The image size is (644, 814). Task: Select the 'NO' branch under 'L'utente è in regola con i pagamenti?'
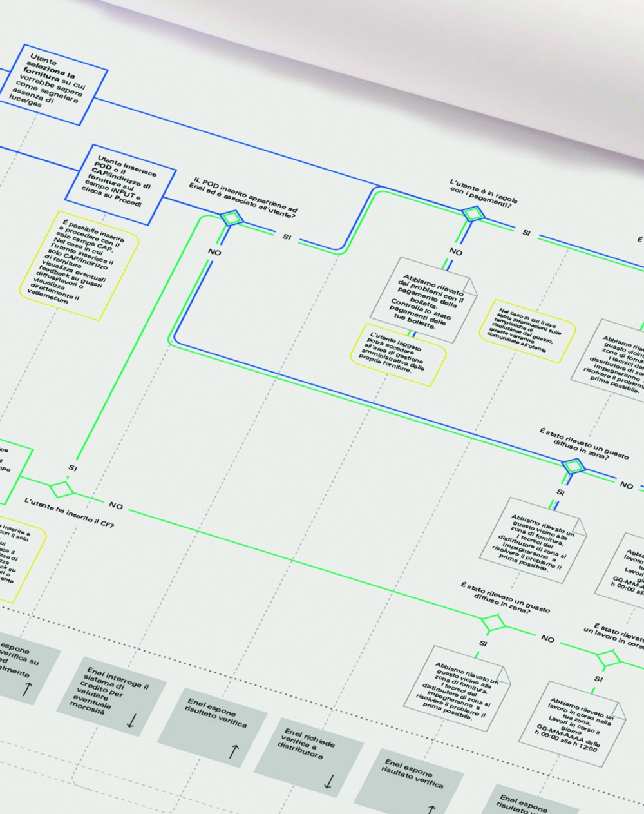coord(454,253)
